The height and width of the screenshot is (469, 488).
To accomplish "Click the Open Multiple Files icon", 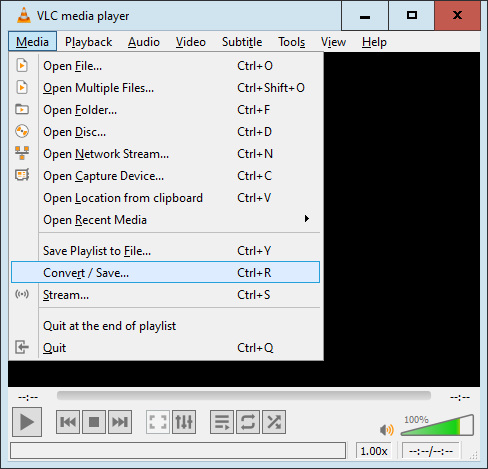I will [x=22, y=87].
